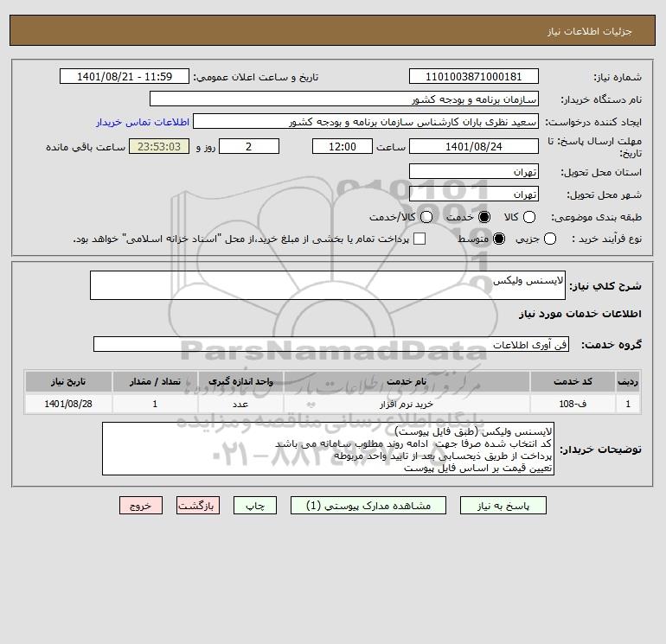Click the buyer organization name field
Screen dimensions: 666x644
tap(344, 99)
